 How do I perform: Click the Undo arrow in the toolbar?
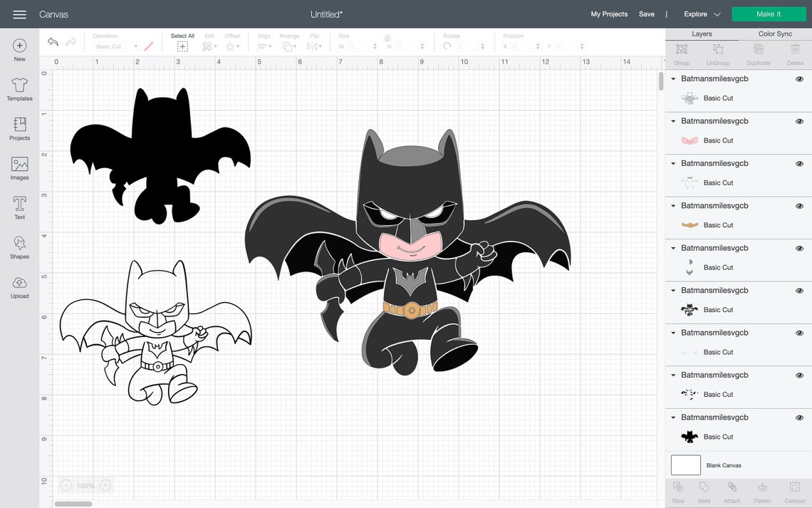coord(52,41)
